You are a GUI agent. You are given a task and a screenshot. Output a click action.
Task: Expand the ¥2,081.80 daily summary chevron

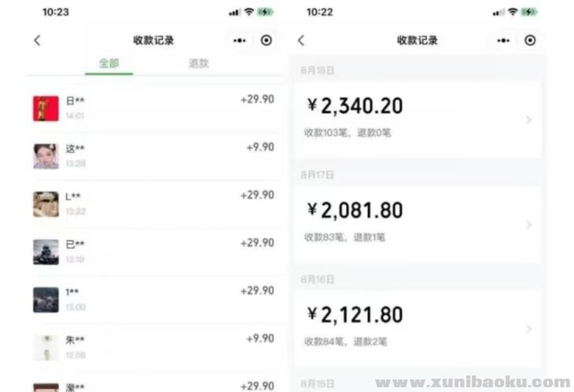coord(528,225)
